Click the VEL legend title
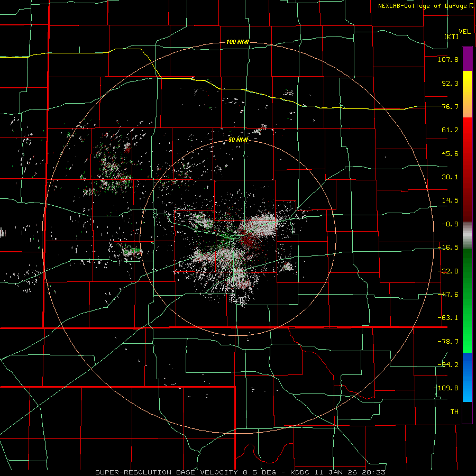476x476 pixels. [x=464, y=32]
